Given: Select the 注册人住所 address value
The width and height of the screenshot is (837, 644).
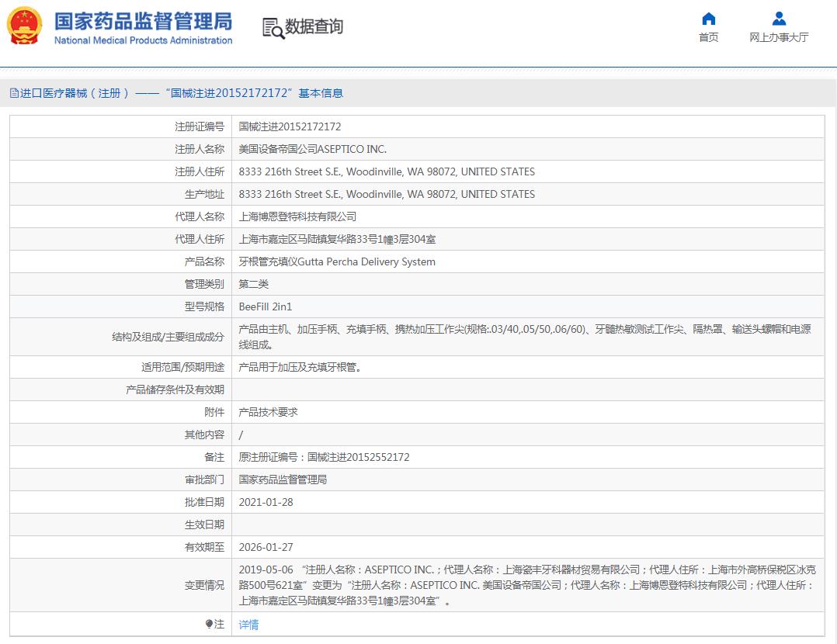Looking at the screenshot, I should (x=387, y=171).
